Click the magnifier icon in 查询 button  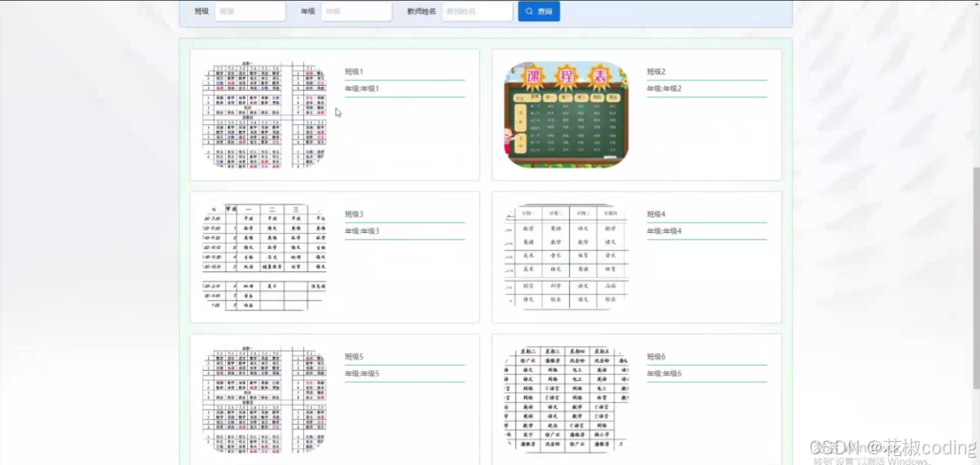pyautogui.click(x=529, y=12)
